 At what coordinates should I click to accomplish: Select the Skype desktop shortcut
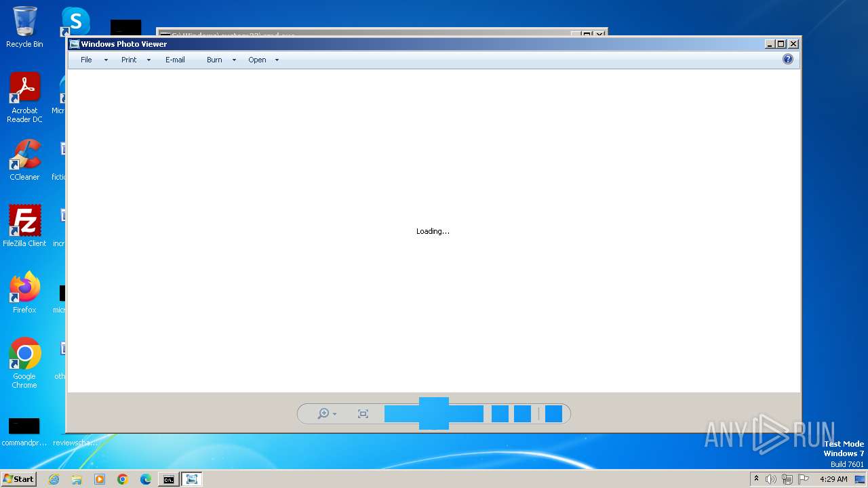click(x=75, y=22)
